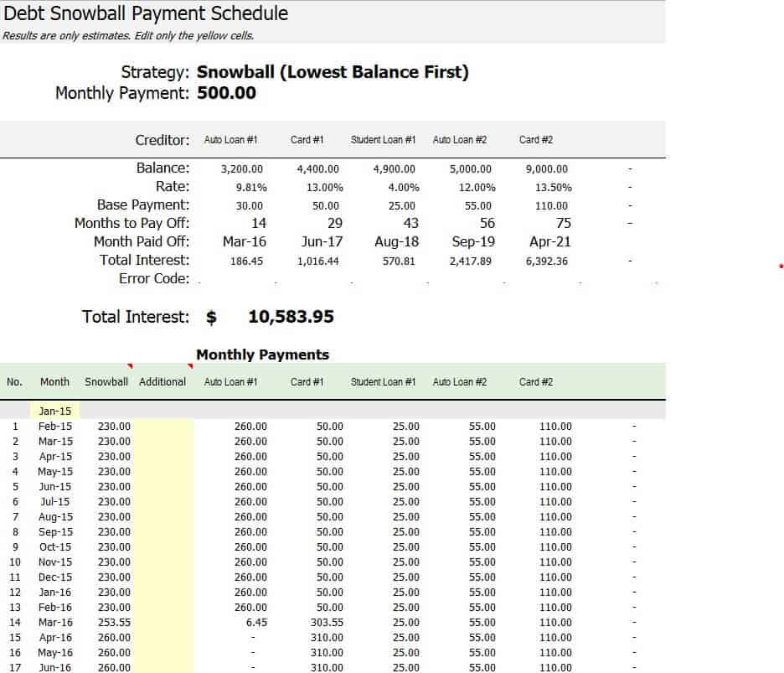This screenshot has width=784, height=673.
Task: Select the Monthly Payment cell showing 500.00
Action: click(x=226, y=93)
